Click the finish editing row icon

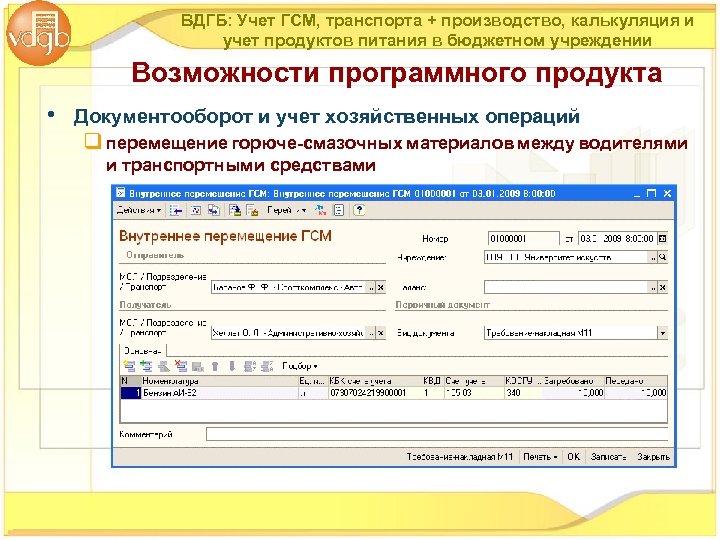(x=198, y=366)
